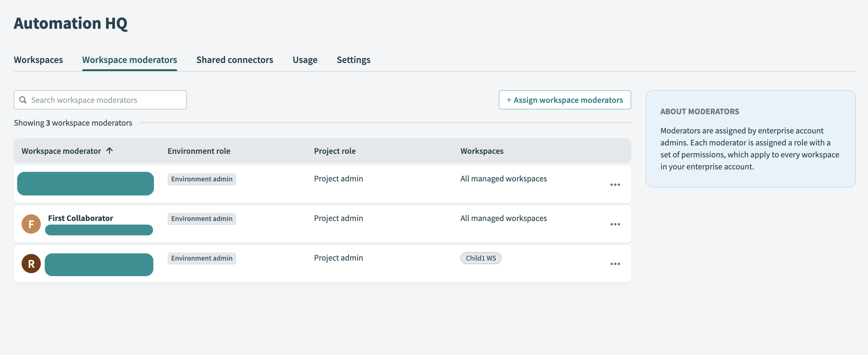Open the Shared connectors tab
The image size is (868, 355).
click(x=234, y=60)
